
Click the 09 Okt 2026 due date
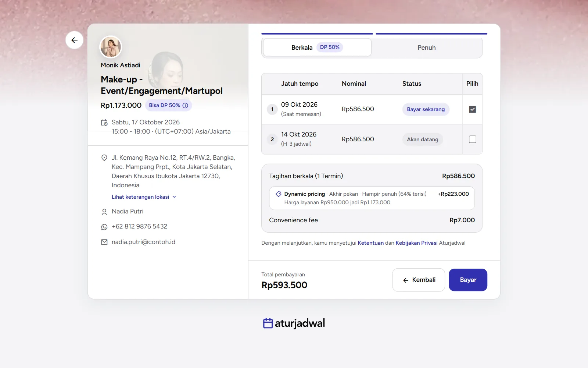pyautogui.click(x=299, y=105)
